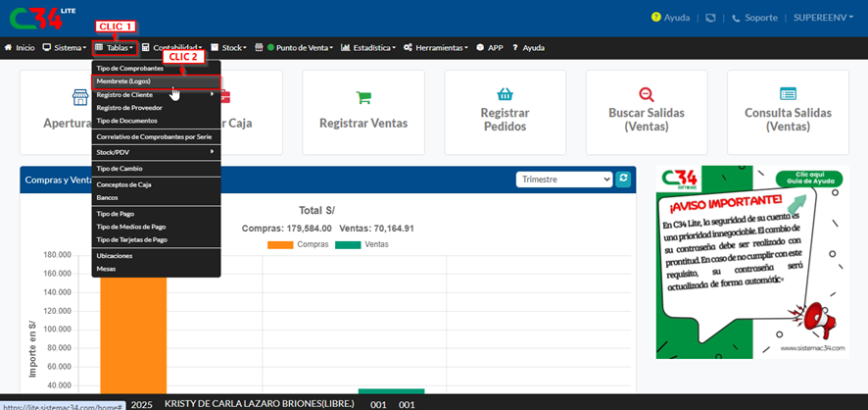Open the Trimestre period dropdown
Screen dimensions: 868x410
coord(564,179)
